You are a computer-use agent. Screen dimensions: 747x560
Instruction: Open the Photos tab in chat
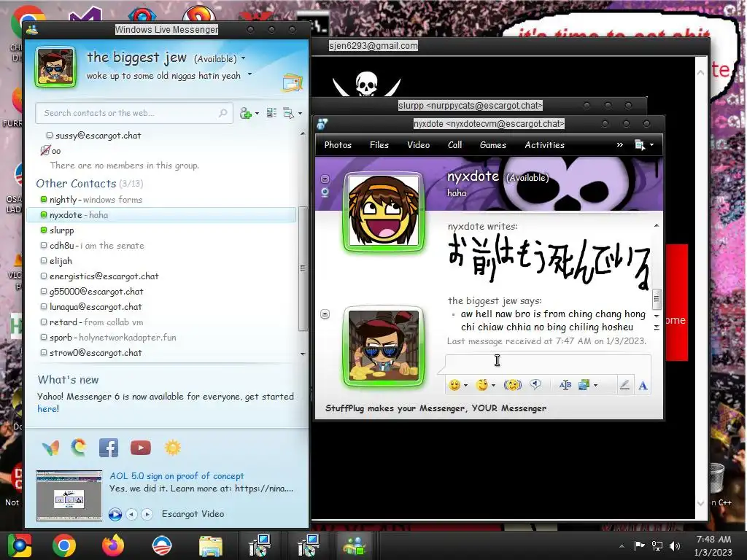point(338,145)
